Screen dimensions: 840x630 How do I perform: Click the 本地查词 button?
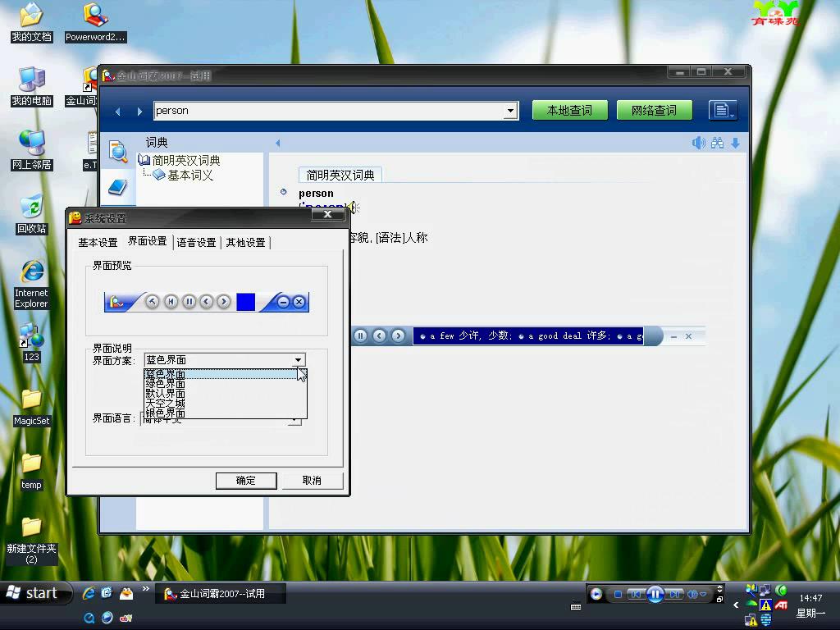tap(570, 111)
